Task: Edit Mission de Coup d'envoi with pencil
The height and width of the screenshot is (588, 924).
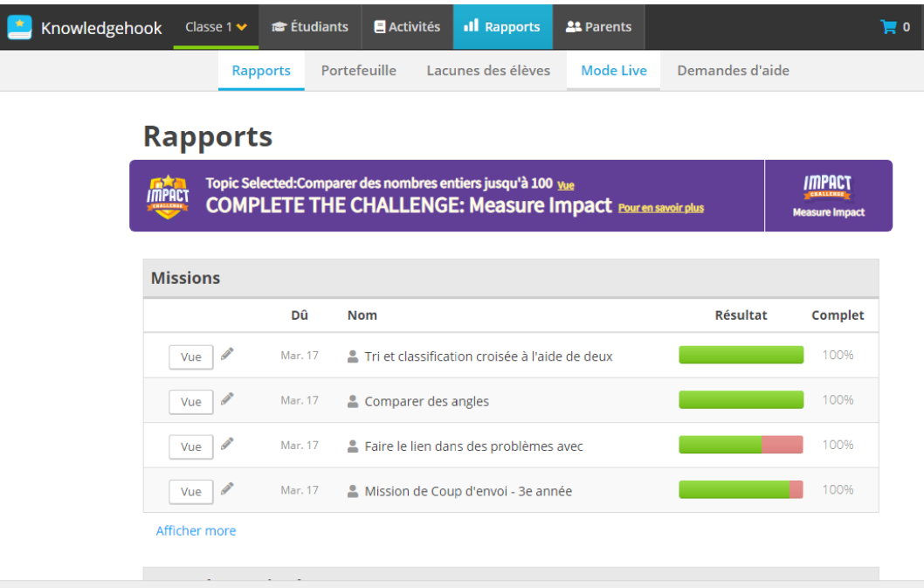Action: 227,489
